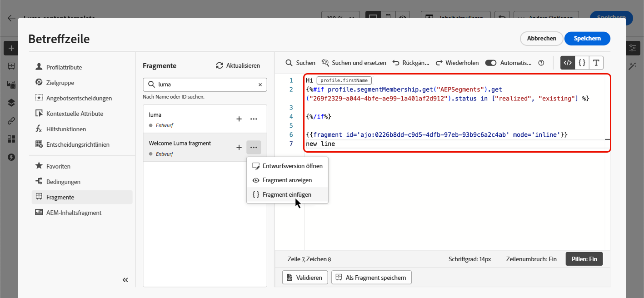Screen dimensions: 644x298
Task: Toggle Pillen: Ein in status bar
Action: (584, 259)
